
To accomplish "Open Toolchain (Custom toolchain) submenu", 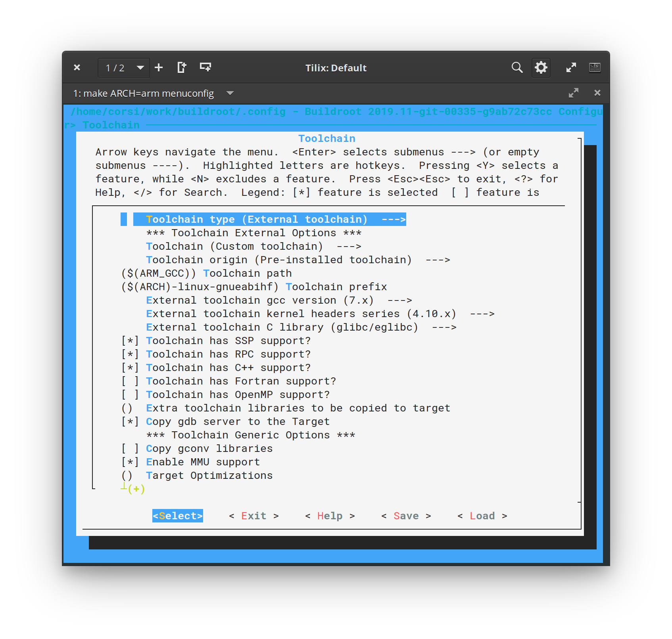I will (253, 246).
